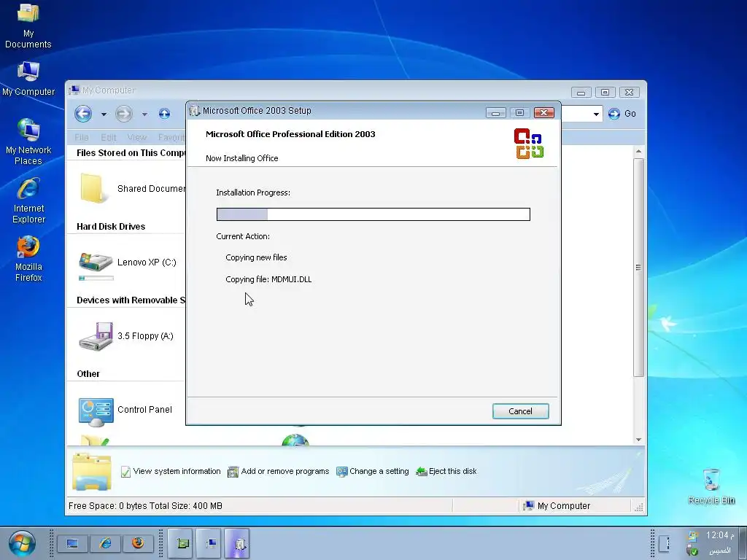This screenshot has width=747, height=560.
Task: Open the Edit menu in My Computer
Action: click(109, 137)
